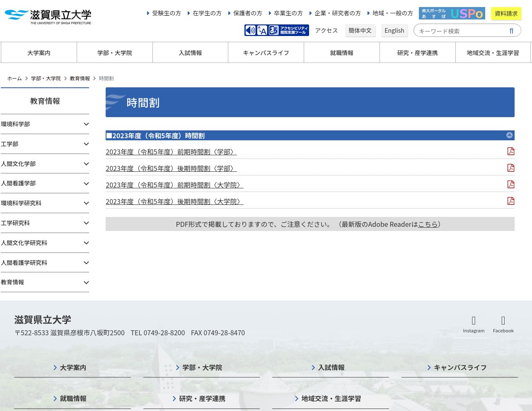Open the キャンパスライフ main menu

click(x=266, y=53)
